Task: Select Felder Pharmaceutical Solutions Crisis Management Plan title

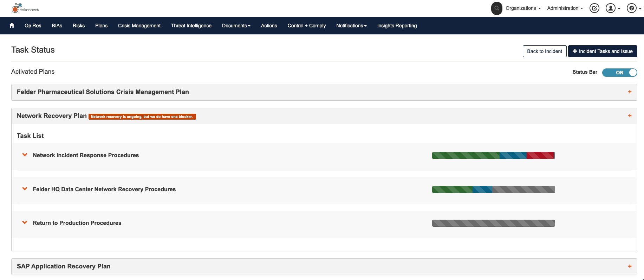Action: (103, 92)
